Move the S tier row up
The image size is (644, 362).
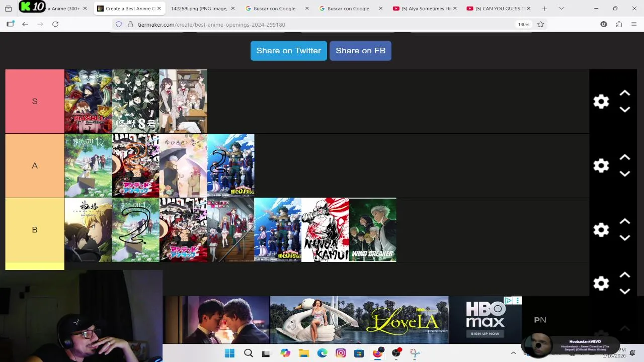click(x=624, y=94)
